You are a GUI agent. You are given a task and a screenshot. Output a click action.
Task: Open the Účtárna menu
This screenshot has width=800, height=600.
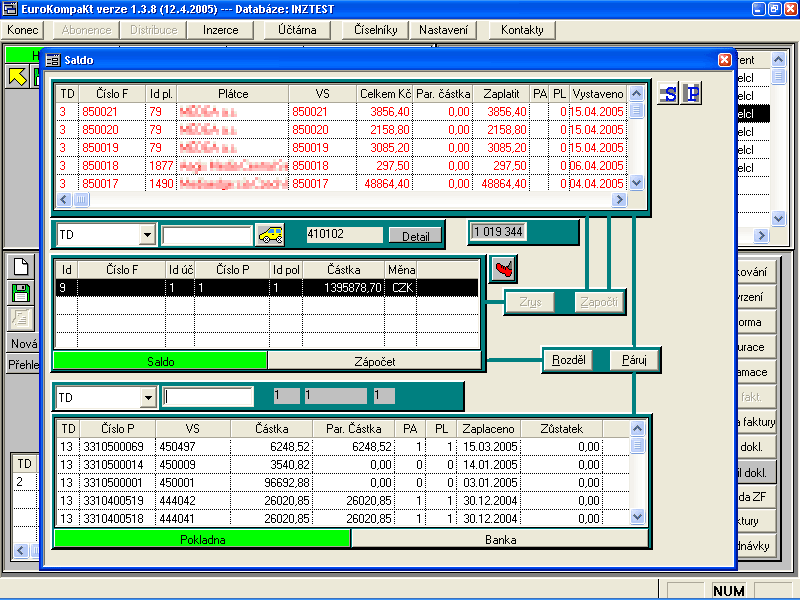(x=297, y=30)
